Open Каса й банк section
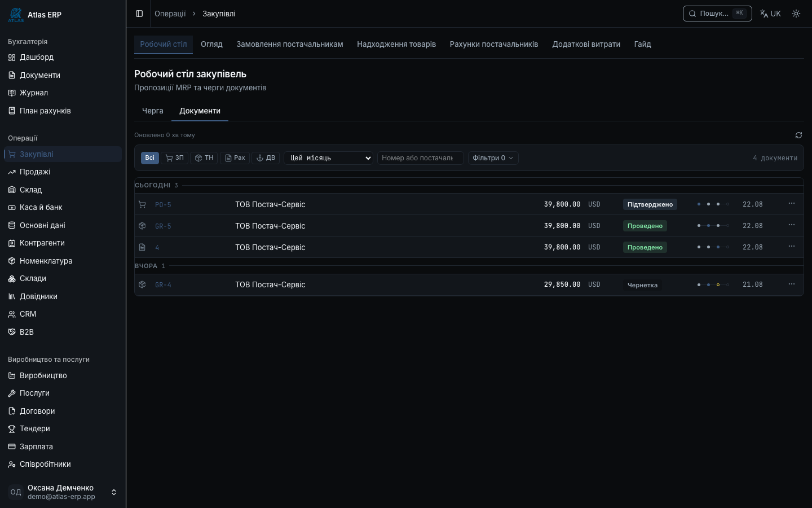Viewport: 812px width, 508px height. tap(63, 207)
